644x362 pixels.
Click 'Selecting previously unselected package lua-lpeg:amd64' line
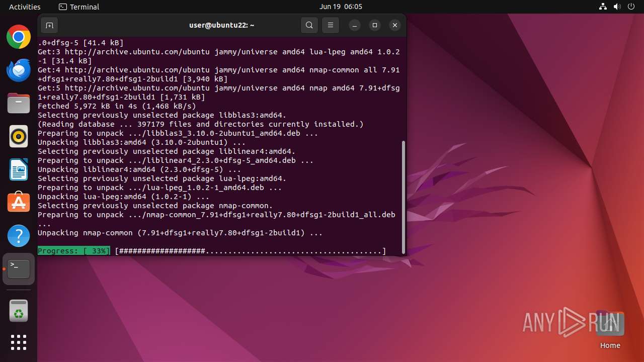pyautogui.click(x=162, y=178)
